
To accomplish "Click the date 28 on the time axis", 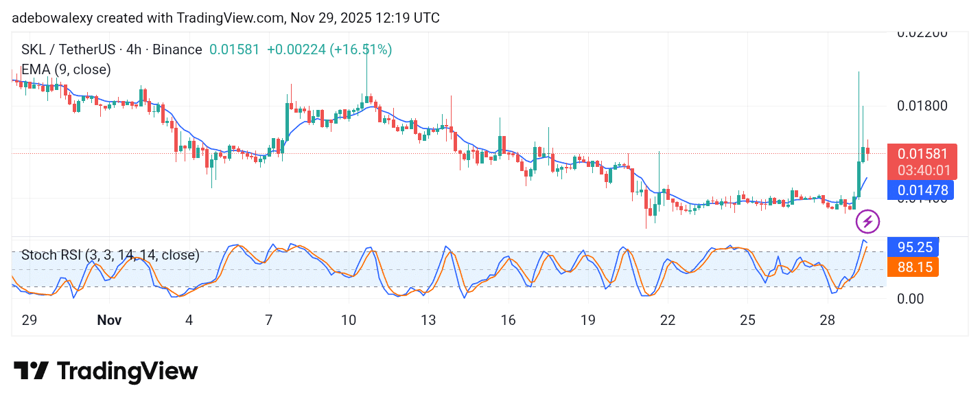I will 827,320.
